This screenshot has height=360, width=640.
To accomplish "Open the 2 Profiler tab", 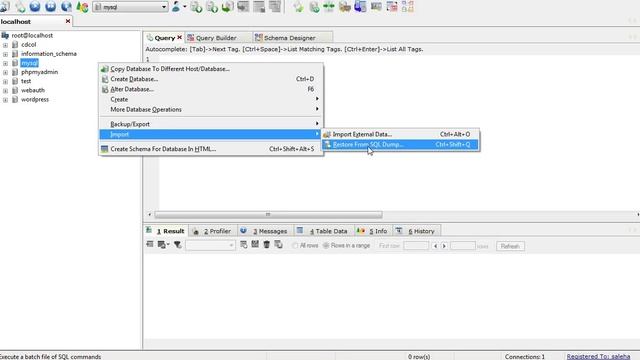I will click(213, 231).
